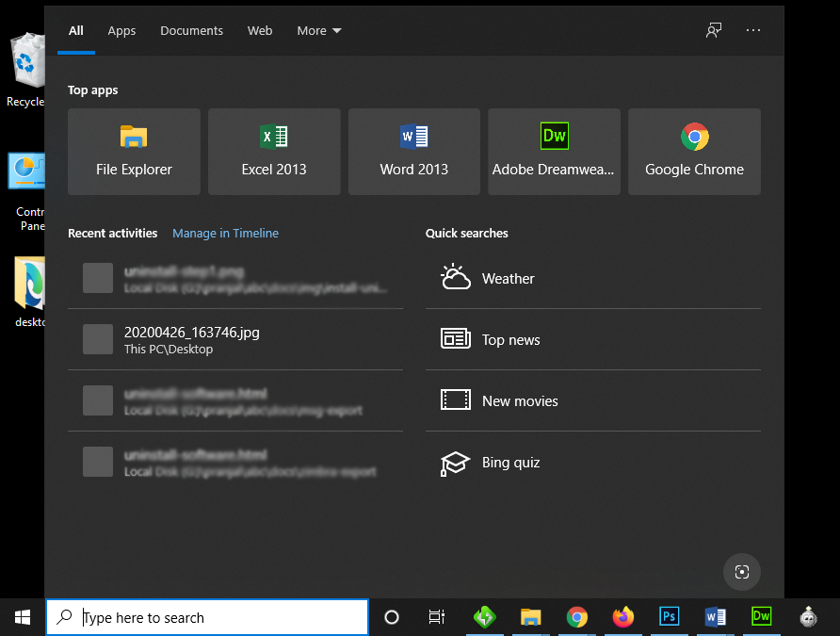Search with a screenshot button
840x636 pixels.
point(741,572)
